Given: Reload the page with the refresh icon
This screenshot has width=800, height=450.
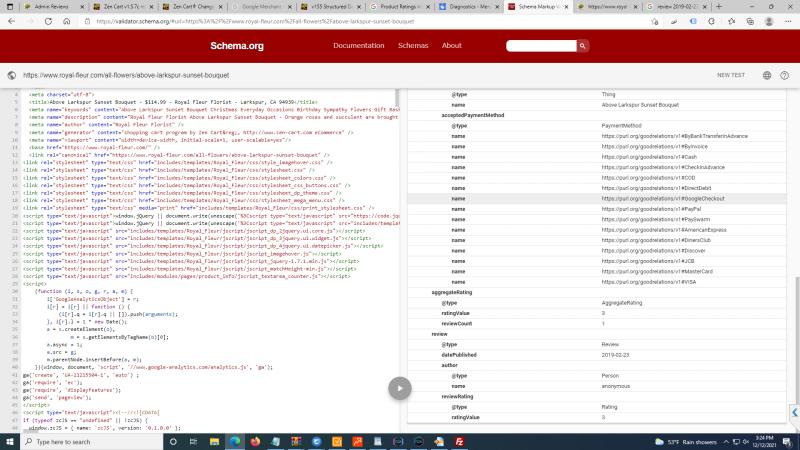Looking at the screenshot, I should tap(48, 21).
